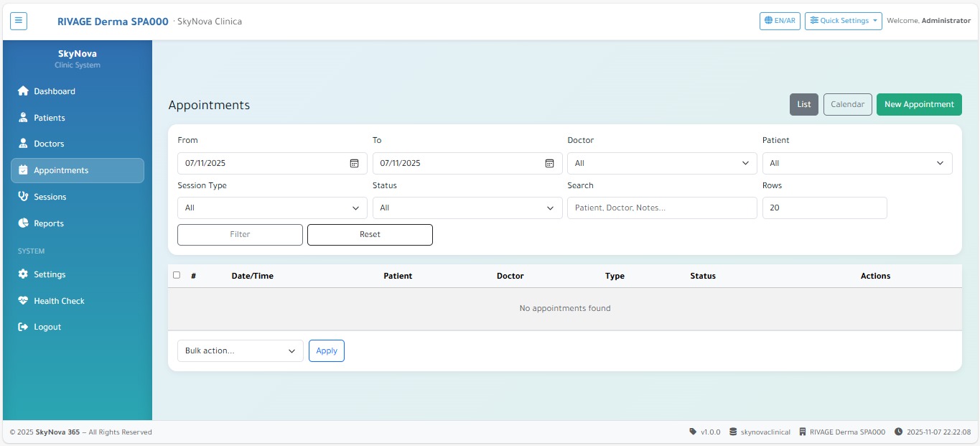Screen dimensions: 980x446
Task: Toggle the select-all appointments checkbox
Action: point(177,275)
